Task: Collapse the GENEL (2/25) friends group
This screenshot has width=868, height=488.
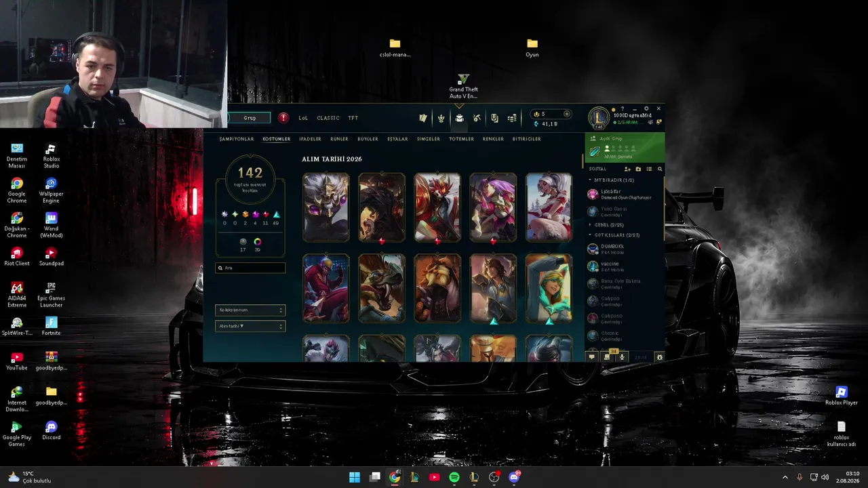Action: point(606,224)
